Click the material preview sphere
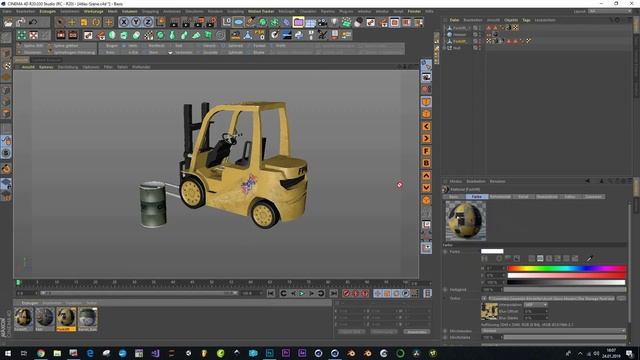This screenshot has height=360, width=640. [465, 220]
